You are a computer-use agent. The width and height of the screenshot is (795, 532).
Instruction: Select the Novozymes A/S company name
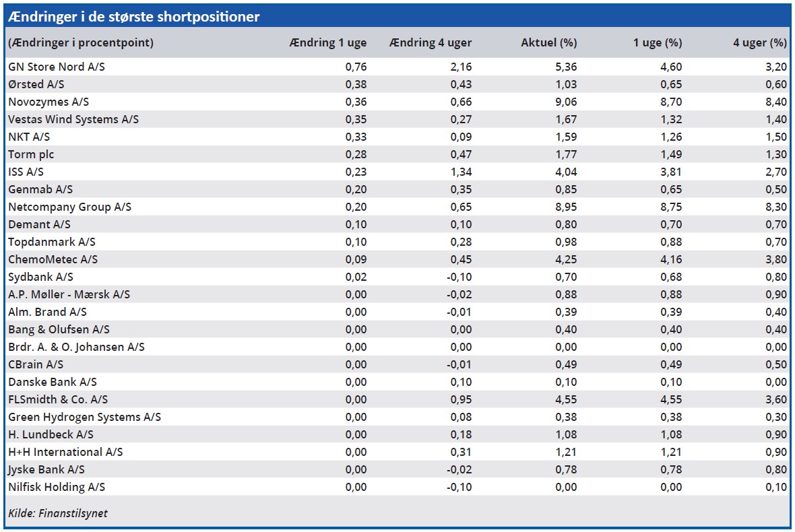(x=49, y=102)
